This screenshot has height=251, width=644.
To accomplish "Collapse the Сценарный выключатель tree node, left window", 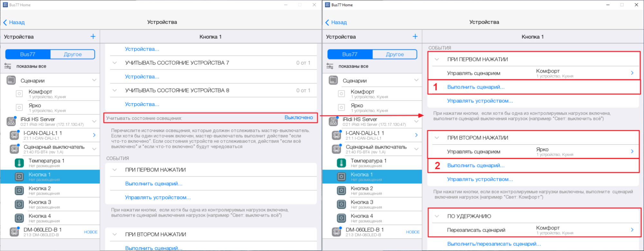I will 94,149.
